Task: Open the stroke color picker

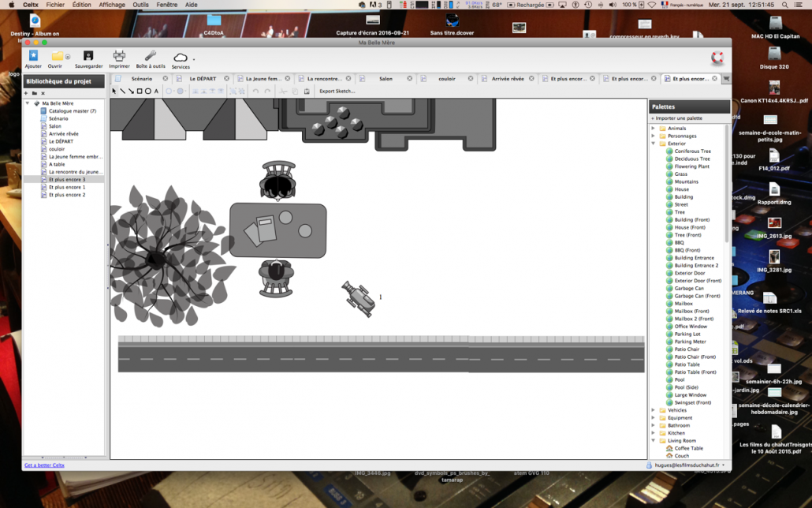Action: point(169,92)
